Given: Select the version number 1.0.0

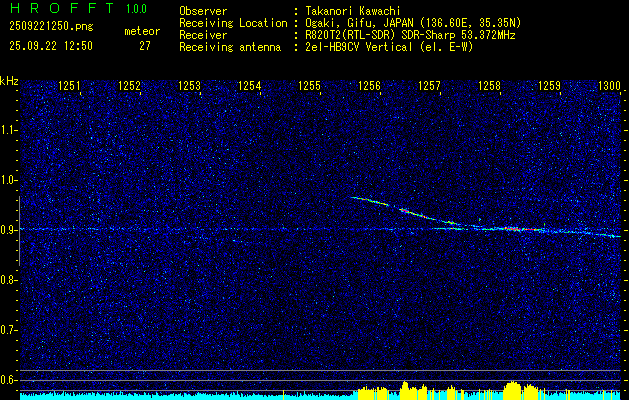Looking at the screenshot, I should (136, 9).
